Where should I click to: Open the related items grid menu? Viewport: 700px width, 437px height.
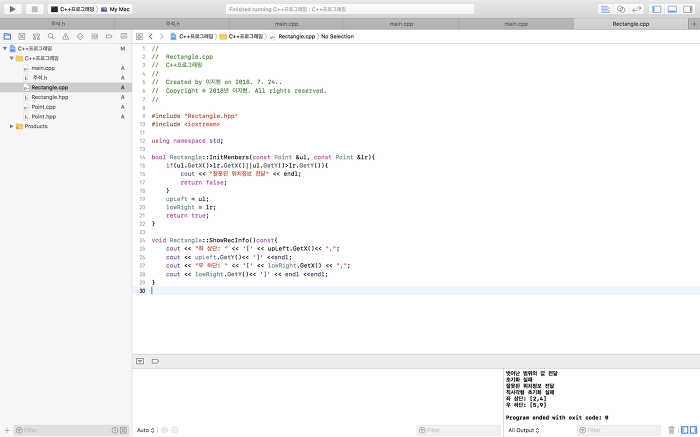click(x=139, y=37)
